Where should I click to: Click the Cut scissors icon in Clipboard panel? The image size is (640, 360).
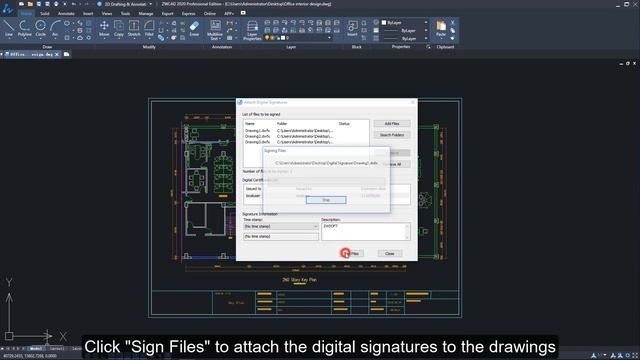pyautogui.click(x=452, y=22)
